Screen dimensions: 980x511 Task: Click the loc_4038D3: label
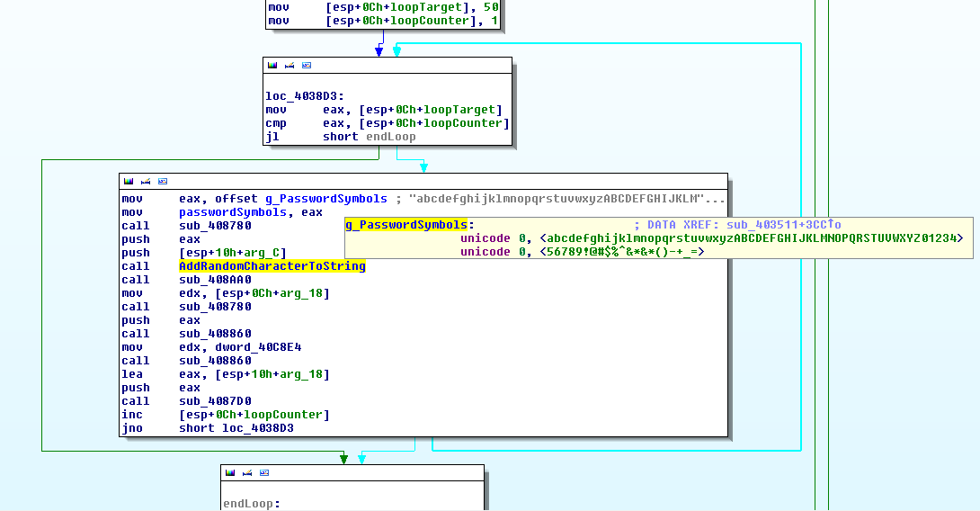click(305, 96)
